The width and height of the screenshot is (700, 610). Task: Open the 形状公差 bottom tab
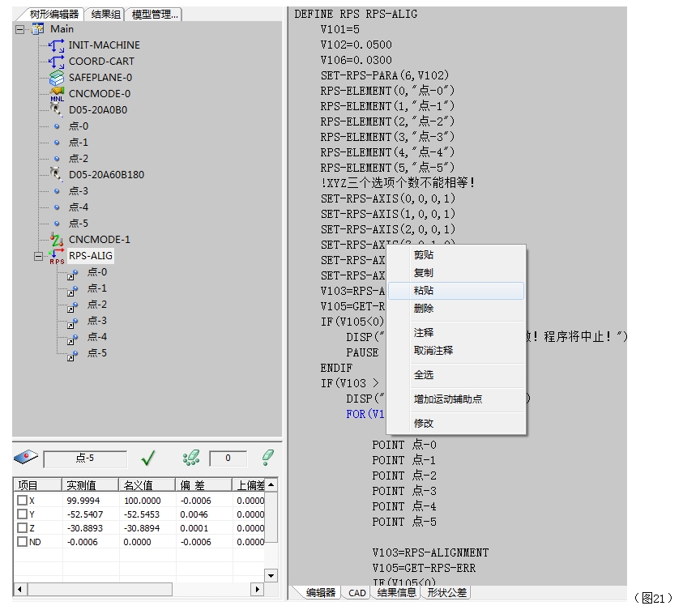coord(447,593)
